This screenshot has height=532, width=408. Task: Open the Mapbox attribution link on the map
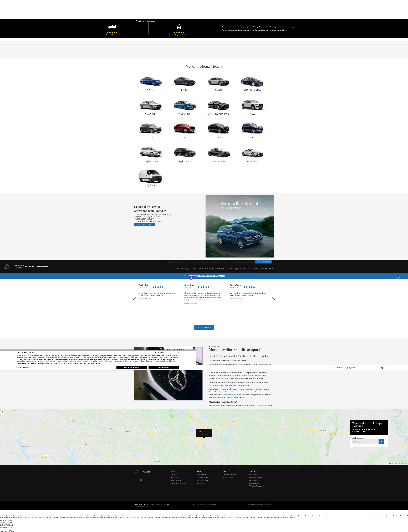[395, 464]
